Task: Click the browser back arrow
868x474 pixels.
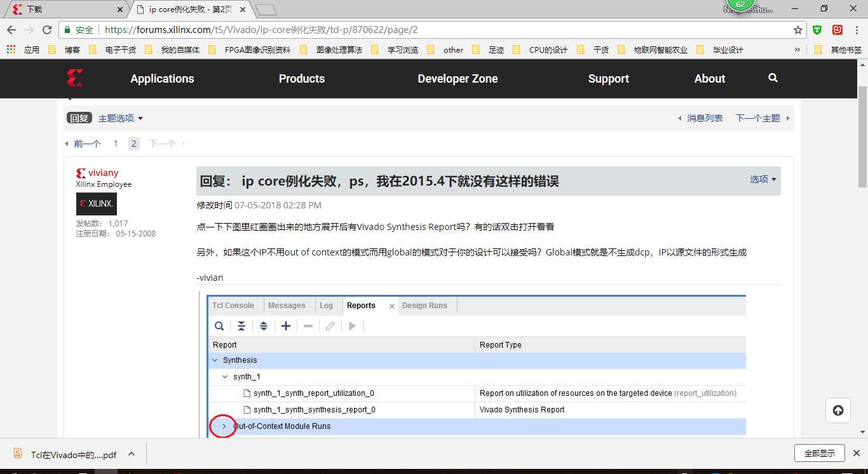Action: point(11,30)
